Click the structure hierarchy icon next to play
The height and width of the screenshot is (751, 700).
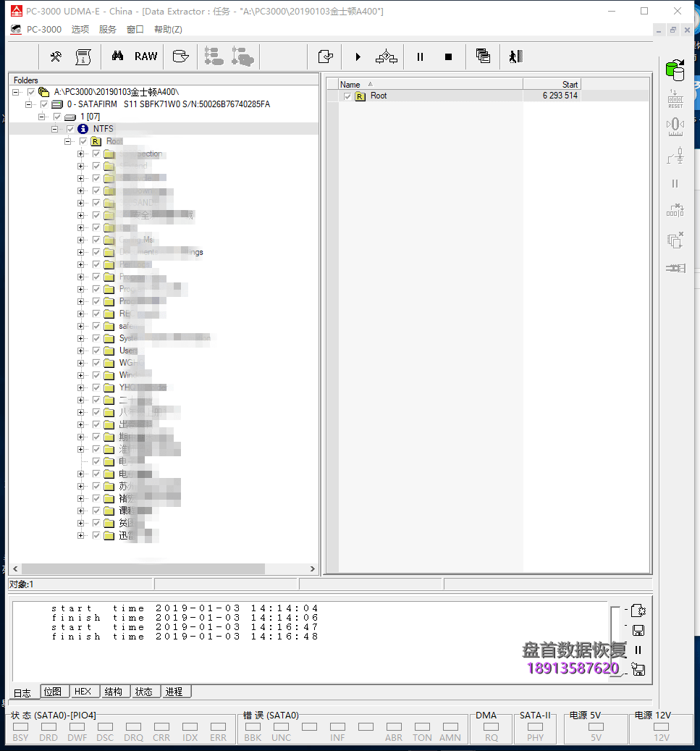387,56
